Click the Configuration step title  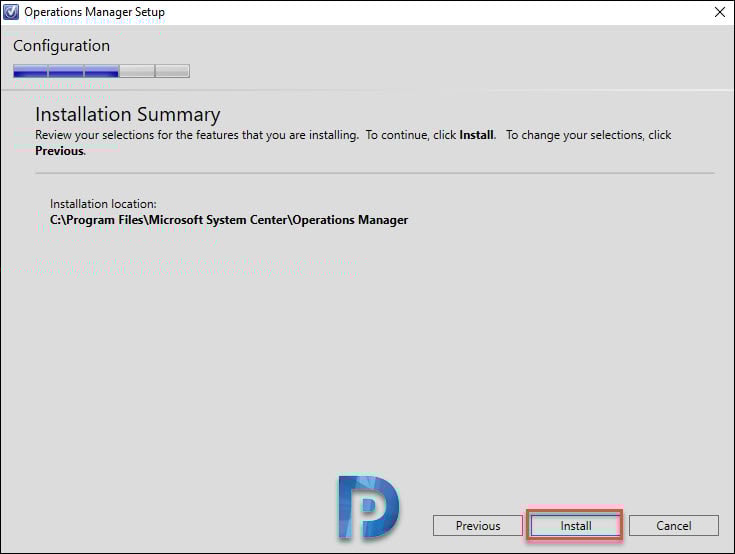click(61, 46)
